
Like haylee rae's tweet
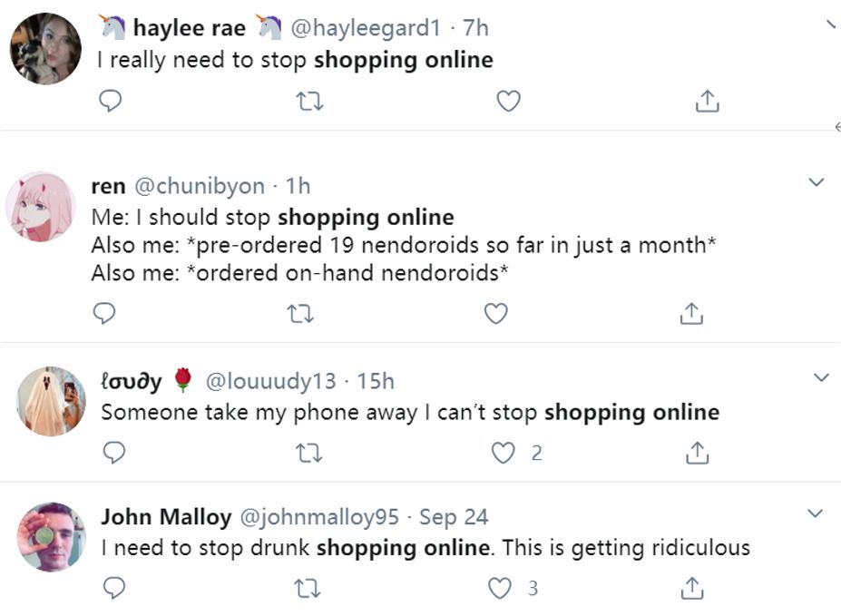click(x=508, y=102)
